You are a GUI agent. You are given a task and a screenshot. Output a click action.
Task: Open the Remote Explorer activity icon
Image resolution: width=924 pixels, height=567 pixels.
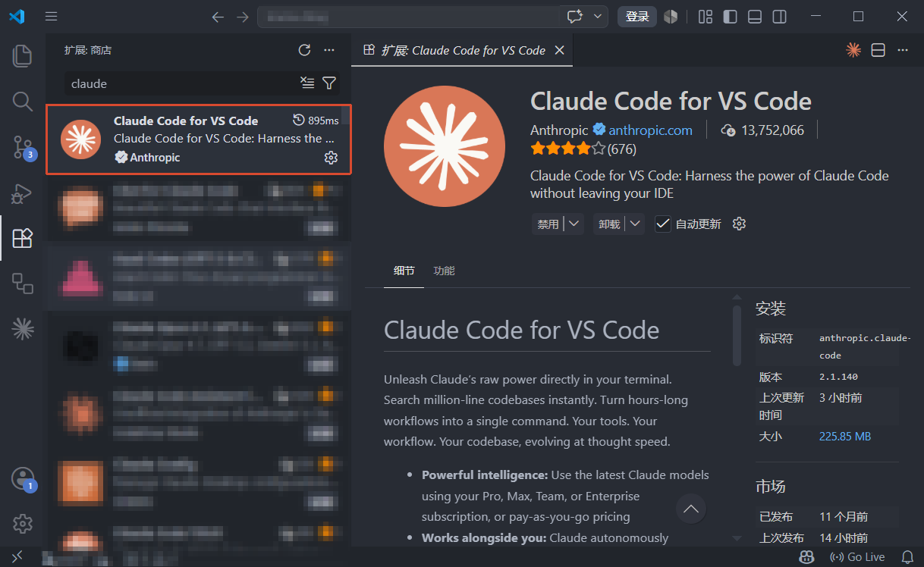point(23,283)
